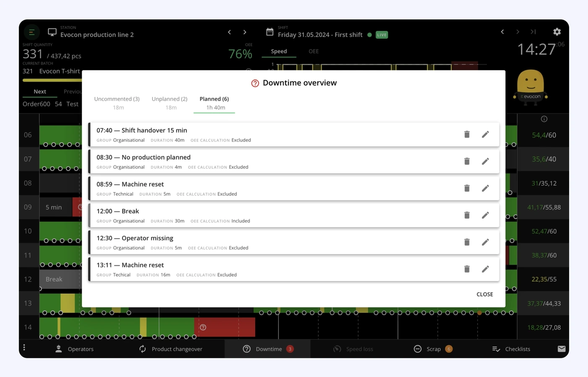Open Product changeover
The height and width of the screenshot is (377, 588).
171,349
